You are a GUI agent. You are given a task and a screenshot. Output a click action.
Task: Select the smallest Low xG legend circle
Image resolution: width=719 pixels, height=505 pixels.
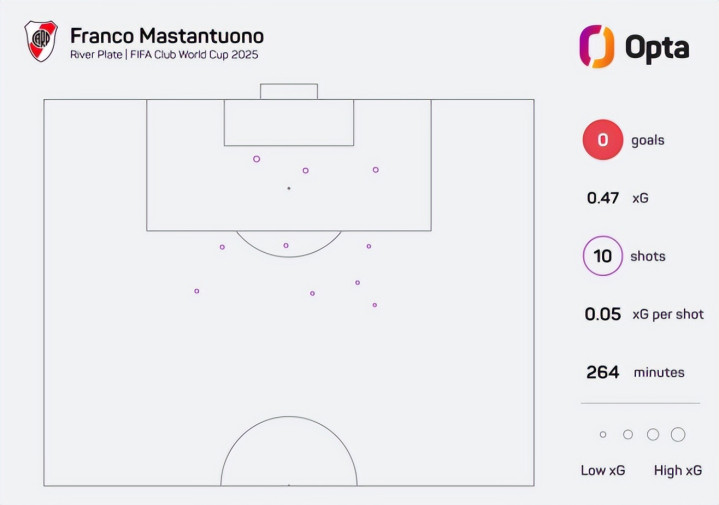603,434
